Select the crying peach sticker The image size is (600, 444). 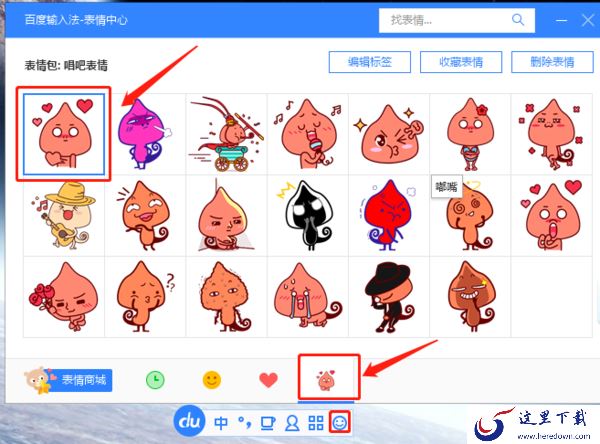308,297
